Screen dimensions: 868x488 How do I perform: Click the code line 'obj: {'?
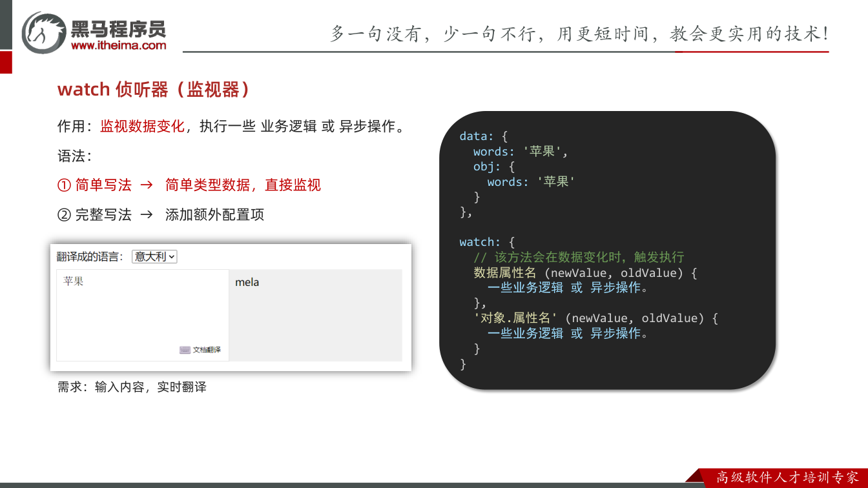point(494,167)
